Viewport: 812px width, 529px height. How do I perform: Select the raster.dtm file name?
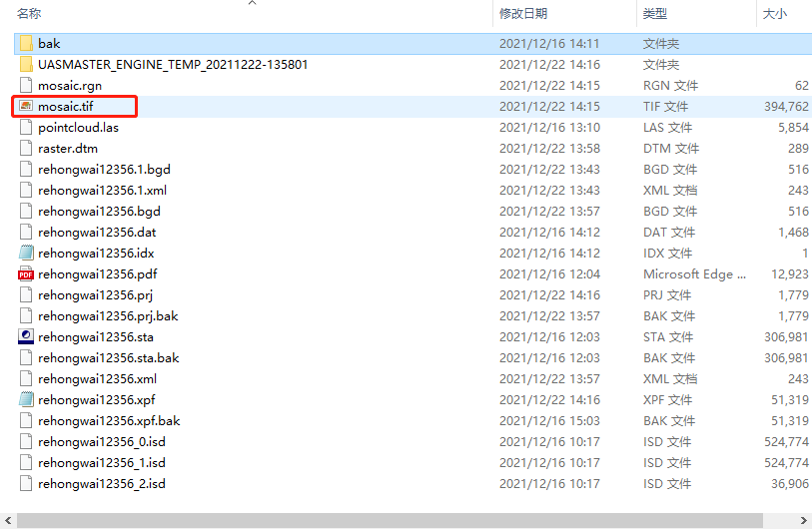[69, 149]
